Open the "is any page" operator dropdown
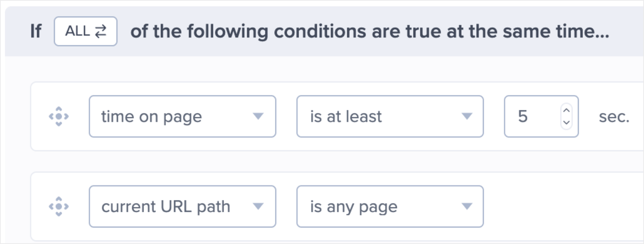Viewport: 644px width, 244px height. (383, 207)
